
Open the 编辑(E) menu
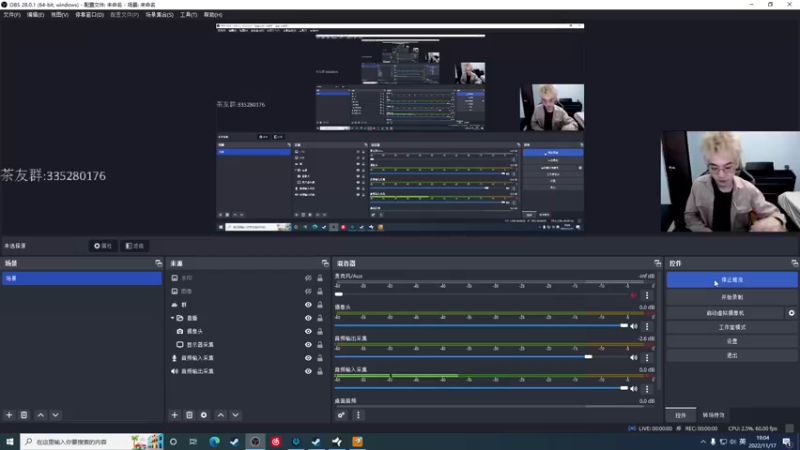[35, 15]
